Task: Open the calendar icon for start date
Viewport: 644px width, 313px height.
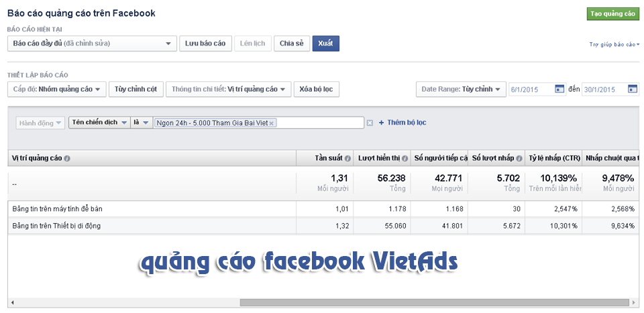Action: pyautogui.click(x=559, y=88)
